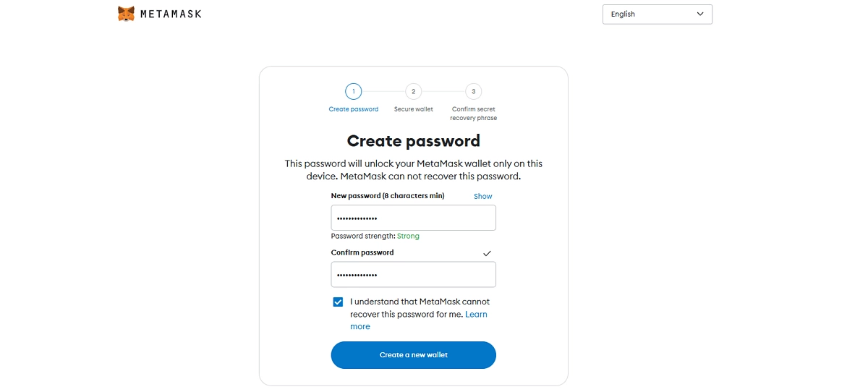Viewport: 868px width, 392px height.
Task: Click the confirm password checkmark icon
Action: tap(487, 253)
